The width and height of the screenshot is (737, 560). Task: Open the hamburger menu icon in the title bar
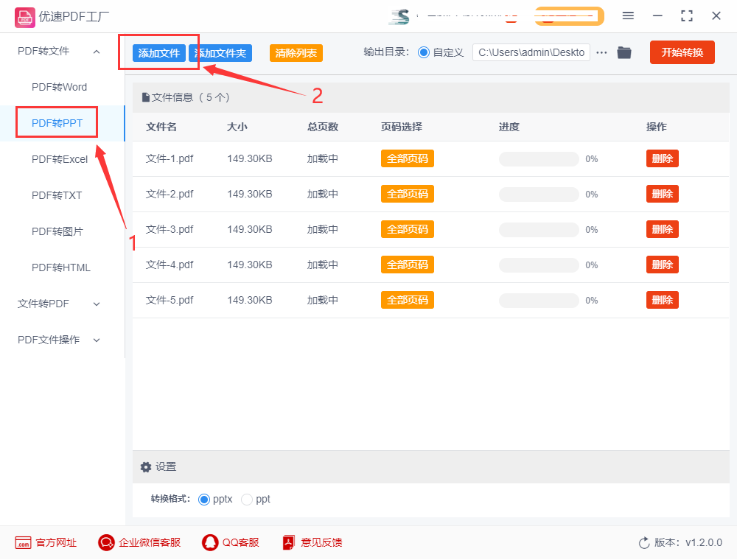[x=628, y=16]
